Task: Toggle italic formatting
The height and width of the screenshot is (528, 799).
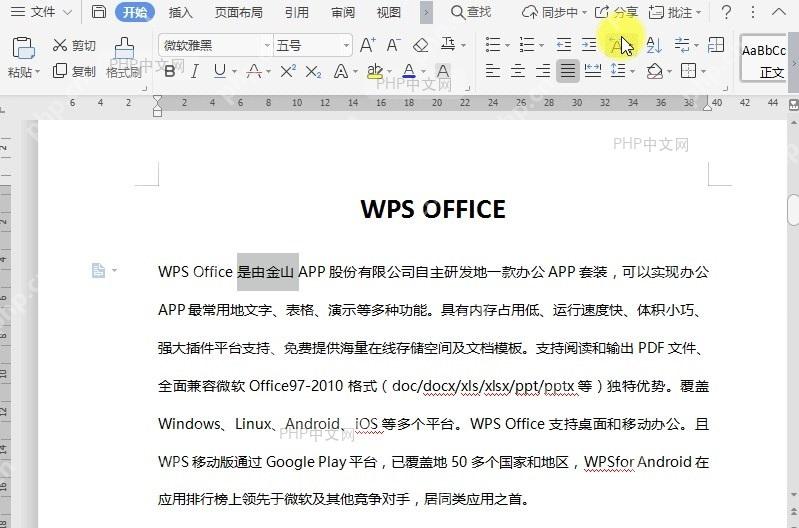Action: click(194, 71)
